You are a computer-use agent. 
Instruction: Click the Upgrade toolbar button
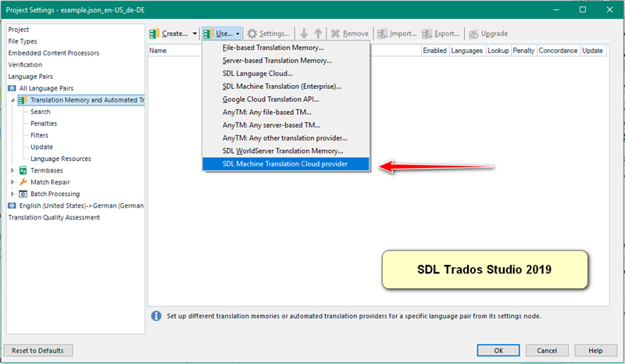point(489,34)
